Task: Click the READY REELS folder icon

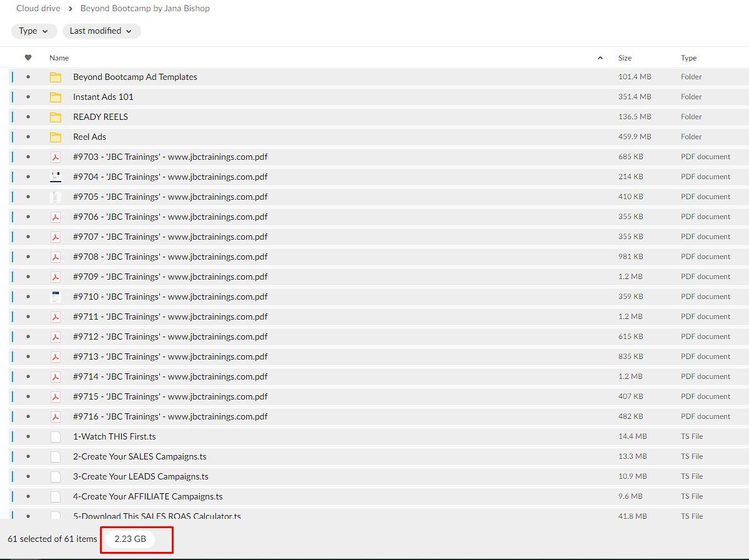Action: pos(56,117)
